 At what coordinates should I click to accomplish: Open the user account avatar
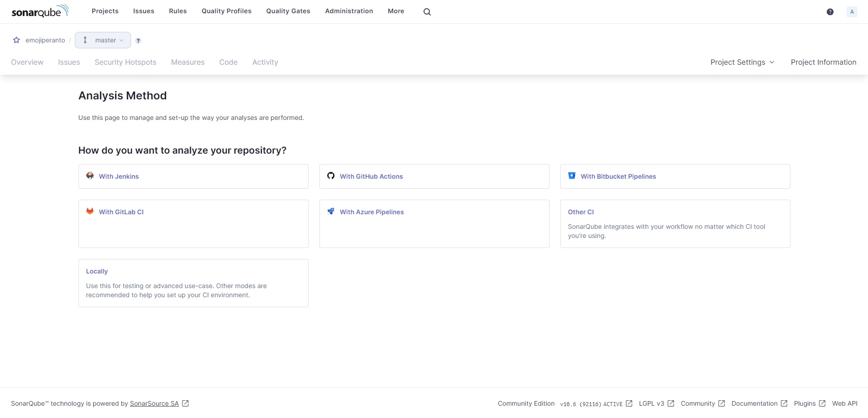[852, 12]
